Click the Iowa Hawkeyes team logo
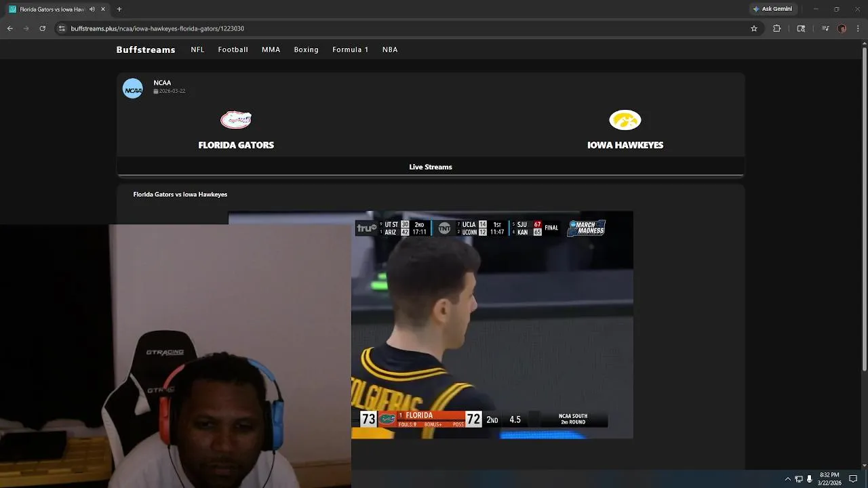 click(x=625, y=120)
